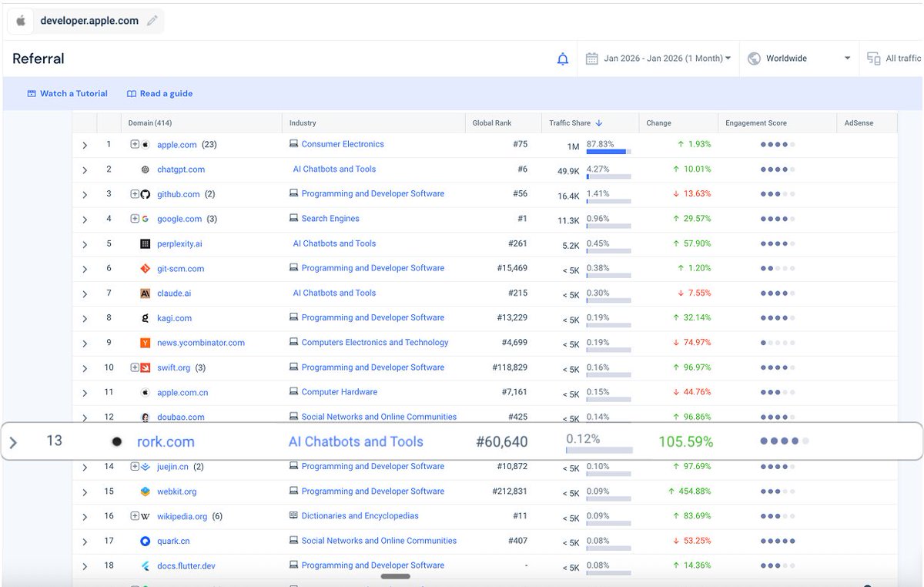Click the claude.ai favicon
The height and width of the screenshot is (587, 924).
point(145,293)
